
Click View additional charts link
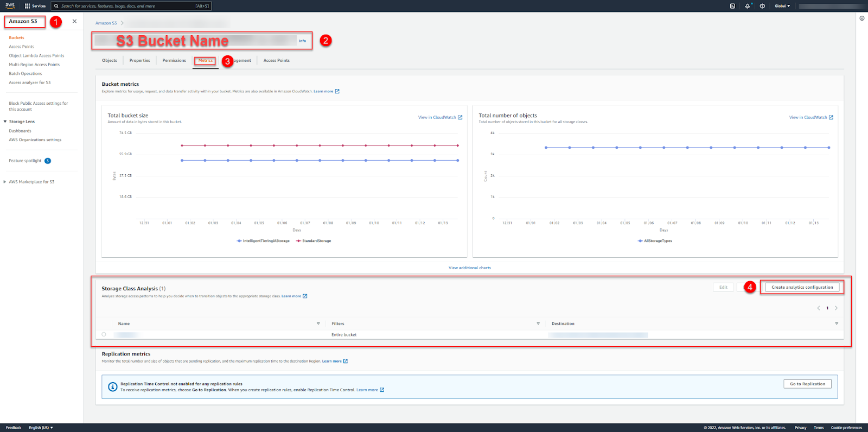470,268
